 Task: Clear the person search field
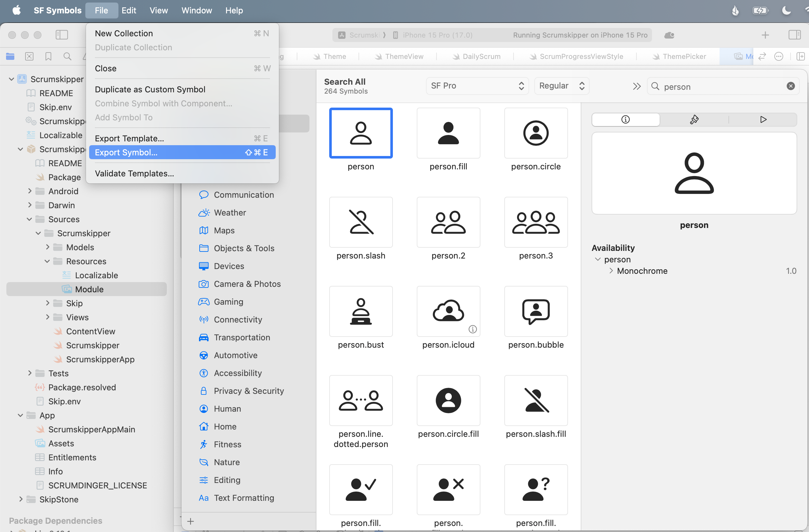coord(791,86)
